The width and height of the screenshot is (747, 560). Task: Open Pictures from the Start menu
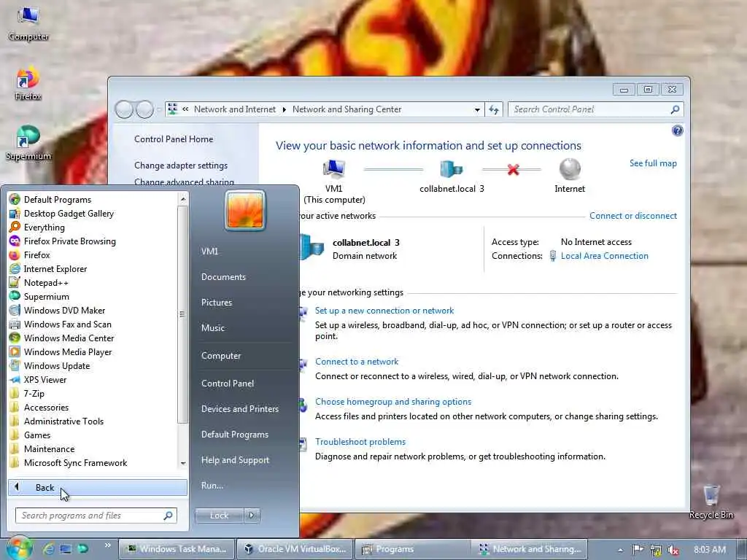[216, 302]
